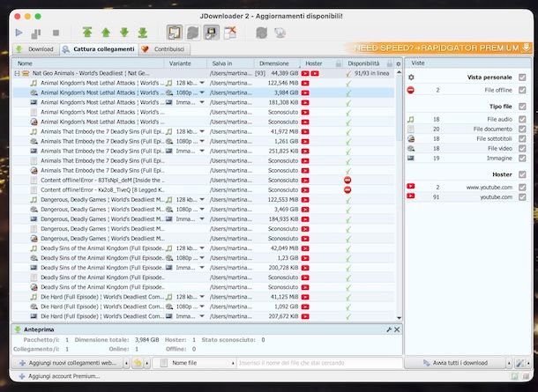Click the offline icon on the 8 Legged row
This screenshot has height=392, width=538.
pos(347,189)
